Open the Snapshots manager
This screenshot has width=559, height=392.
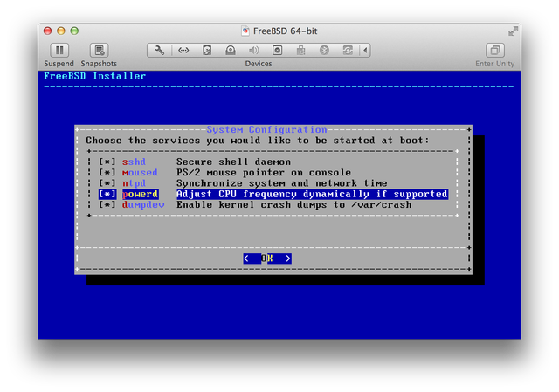tap(99, 51)
